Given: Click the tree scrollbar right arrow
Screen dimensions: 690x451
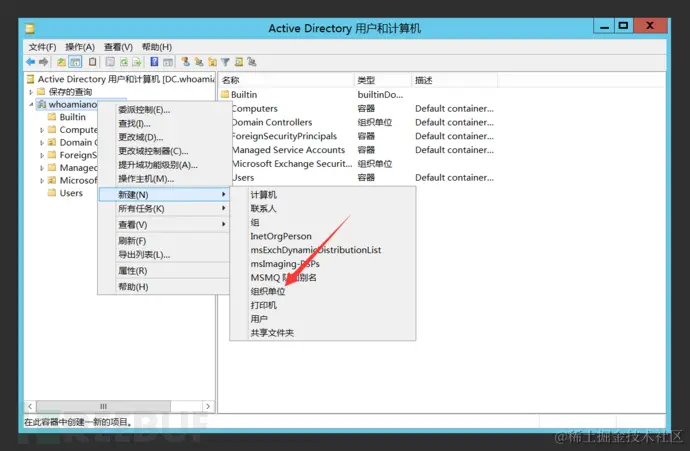Looking at the screenshot, I should 208,406.
